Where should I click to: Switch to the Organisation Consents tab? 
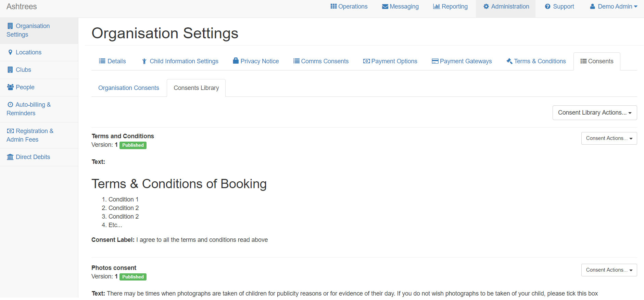point(128,88)
